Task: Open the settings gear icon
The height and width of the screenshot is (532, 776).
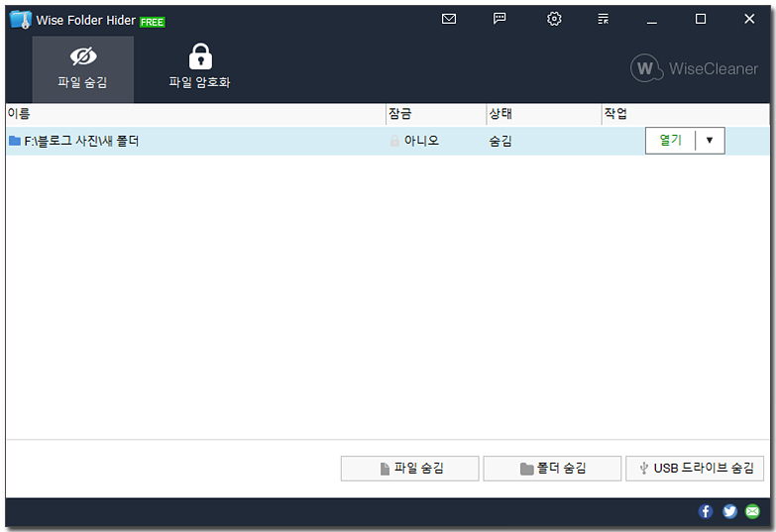Action: pyautogui.click(x=554, y=19)
